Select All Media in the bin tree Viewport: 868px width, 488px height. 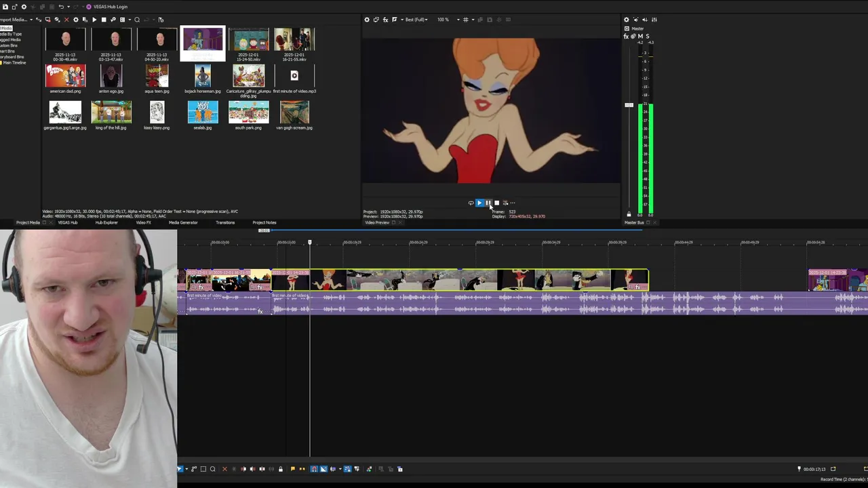pyautogui.click(x=6, y=28)
